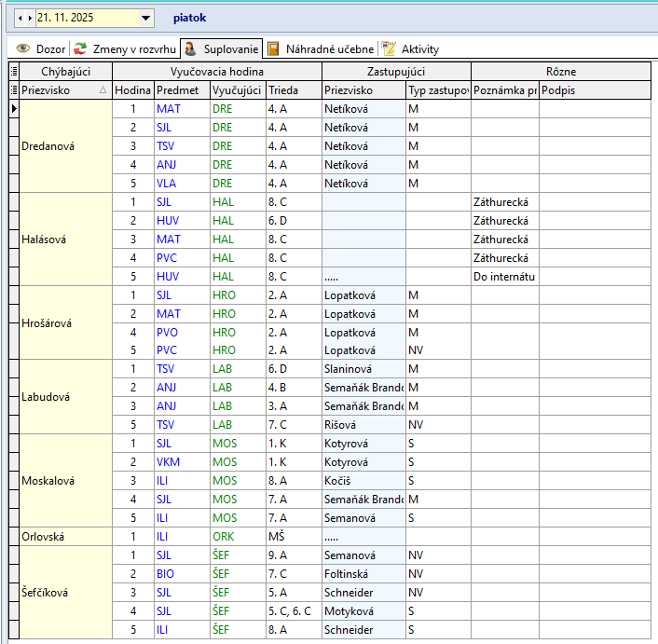Go to the next day arrow

tap(29, 18)
